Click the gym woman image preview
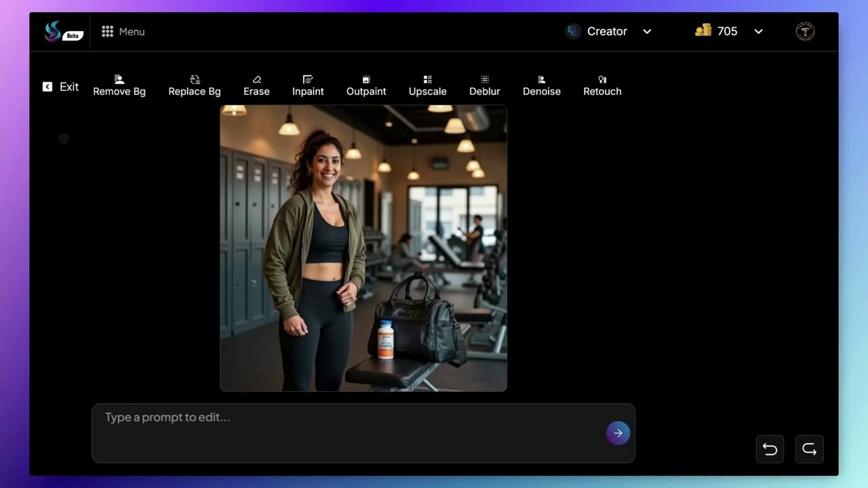 pos(363,248)
